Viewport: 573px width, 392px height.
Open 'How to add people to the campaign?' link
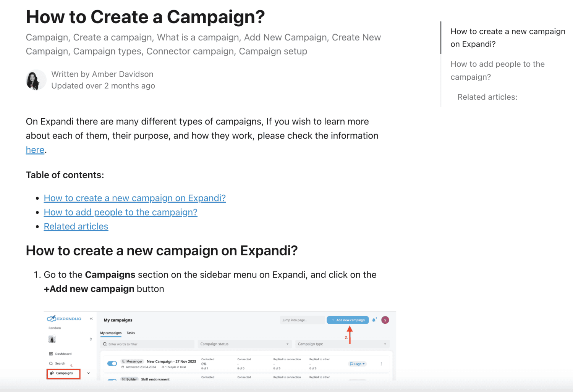click(x=120, y=212)
